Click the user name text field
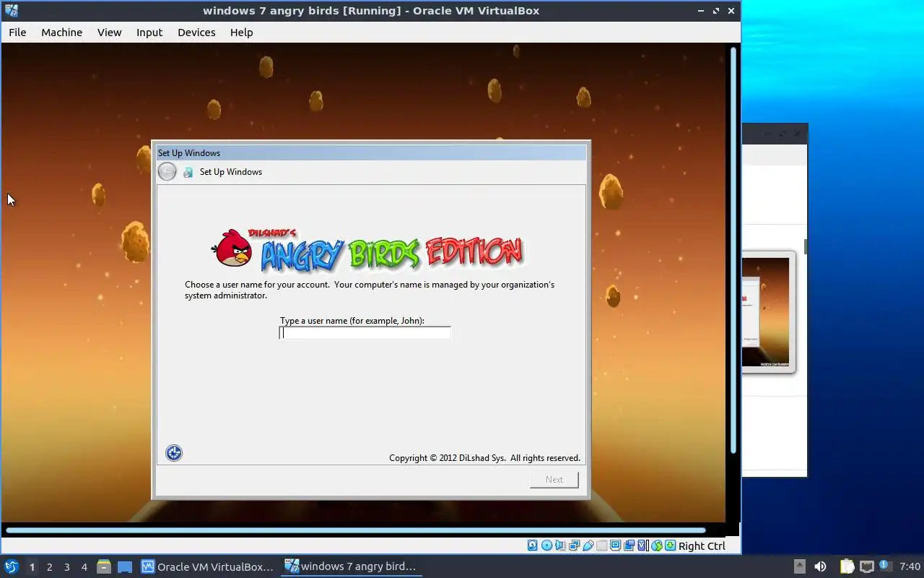Image resolution: width=924 pixels, height=578 pixels. click(365, 333)
